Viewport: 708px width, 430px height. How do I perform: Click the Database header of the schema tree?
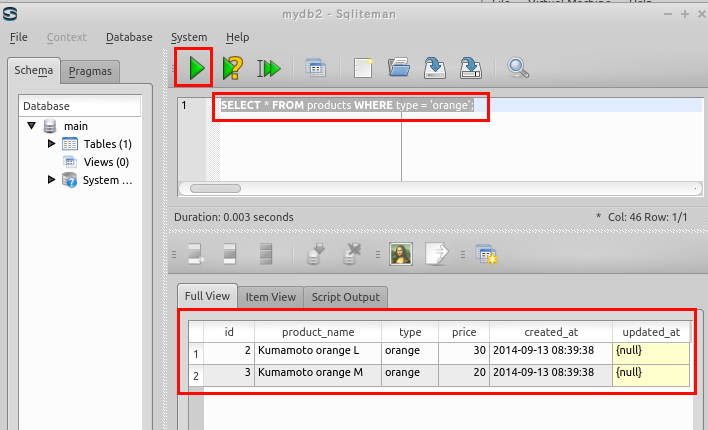pyautogui.click(x=80, y=106)
